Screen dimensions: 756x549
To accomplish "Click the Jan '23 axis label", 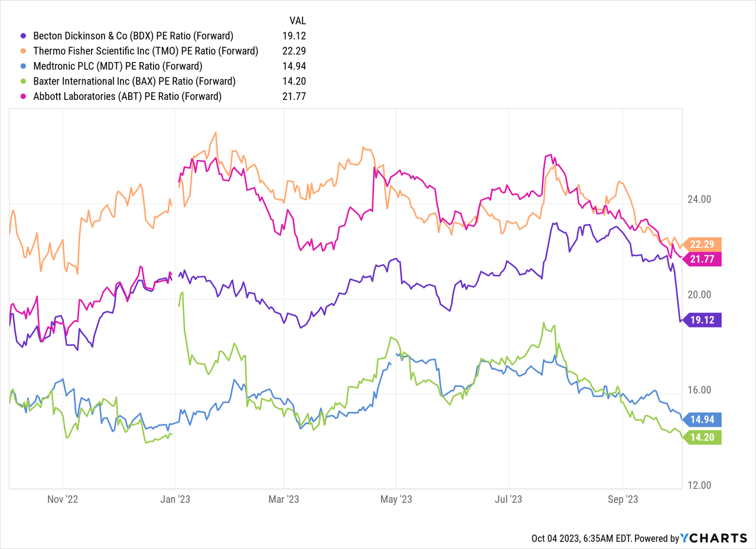I will click(175, 499).
